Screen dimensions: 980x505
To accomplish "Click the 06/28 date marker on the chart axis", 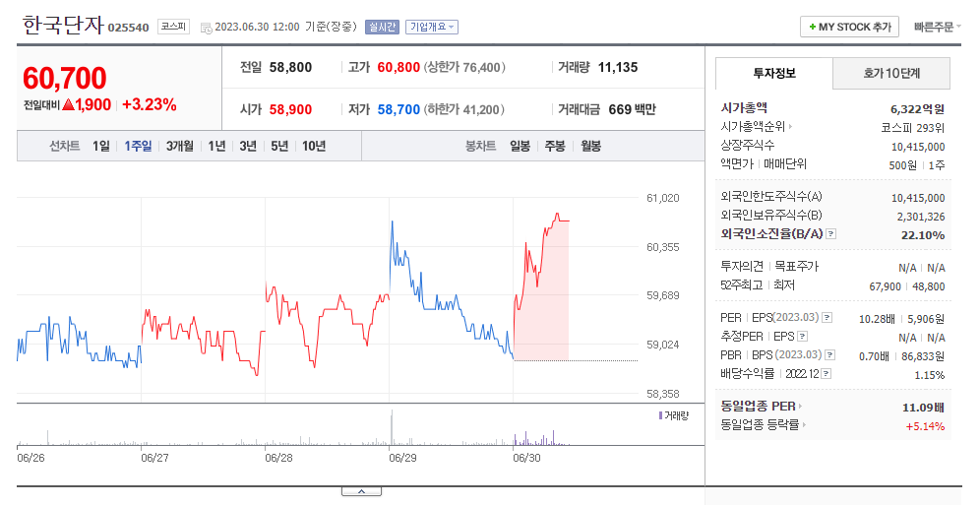I will tap(278, 458).
